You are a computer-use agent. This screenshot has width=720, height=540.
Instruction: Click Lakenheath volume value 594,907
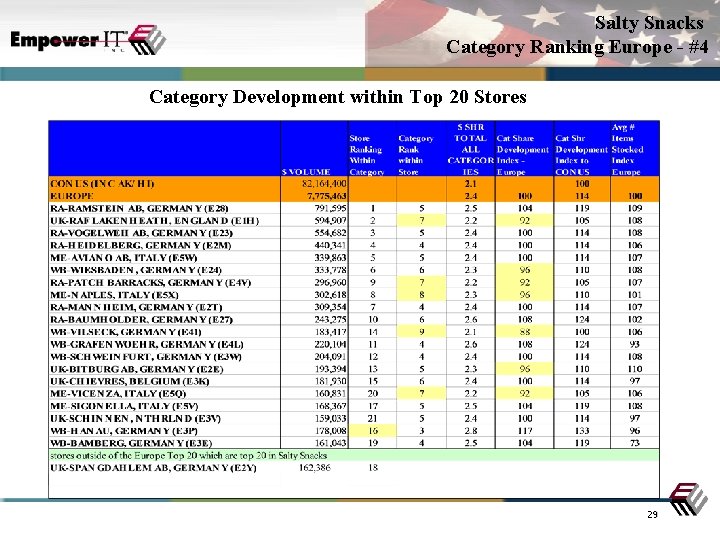coord(330,220)
